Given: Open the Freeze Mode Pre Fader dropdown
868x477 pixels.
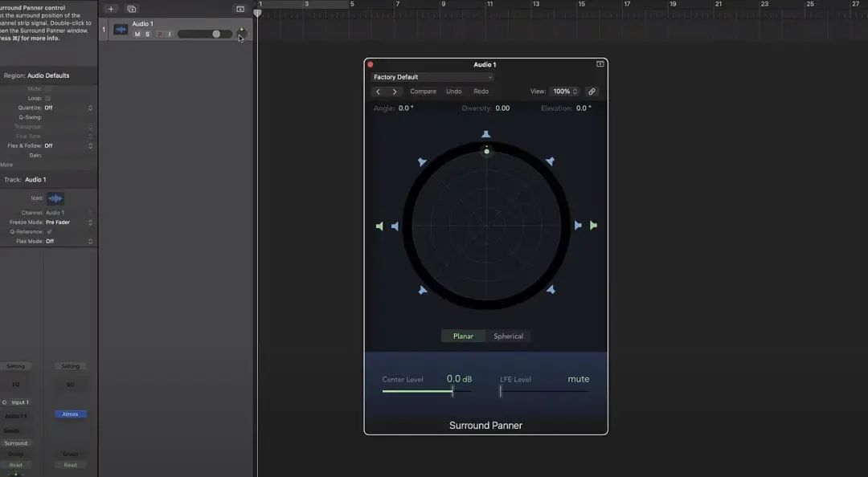Looking at the screenshot, I should pyautogui.click(x=68, y=222).
